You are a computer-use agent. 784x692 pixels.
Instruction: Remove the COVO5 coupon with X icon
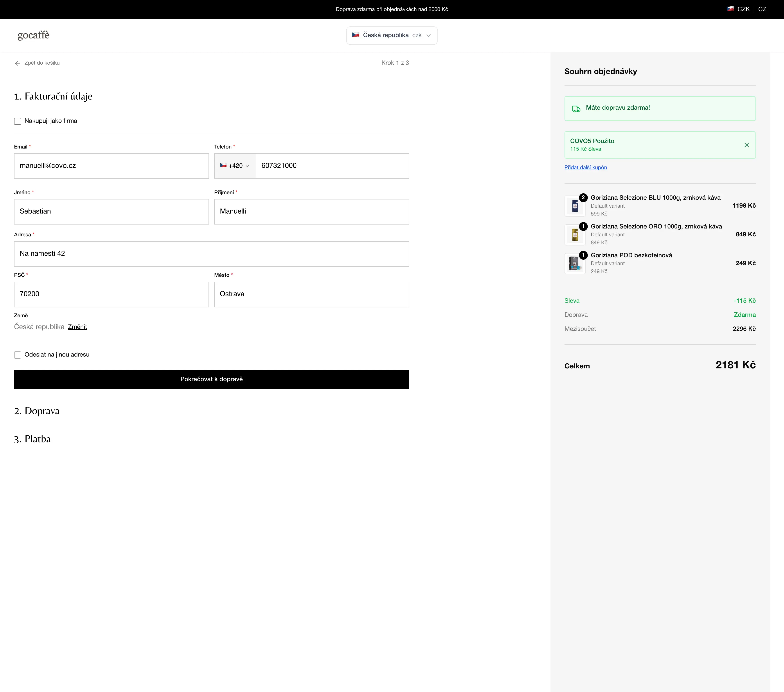[x=746, y=145]
